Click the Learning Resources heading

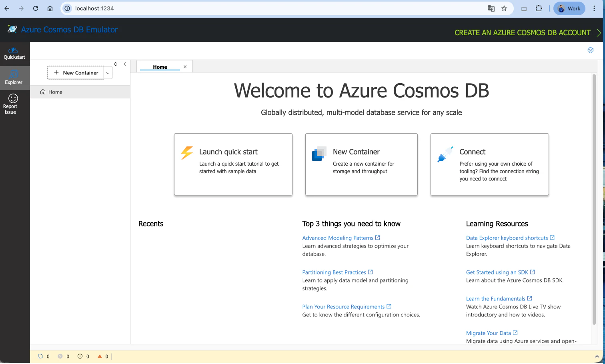(497, 224)
